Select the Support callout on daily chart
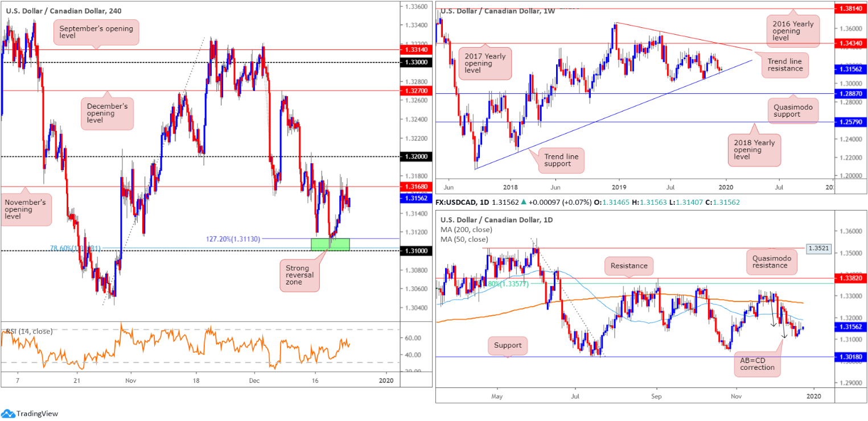The width and height of the screenshot is (868, 421). coord(507,345)
